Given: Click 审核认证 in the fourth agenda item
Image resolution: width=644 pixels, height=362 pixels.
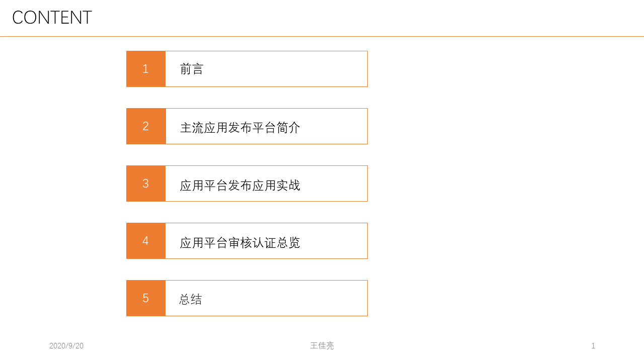Looking at the screenshot, I should tap(252, 243).
